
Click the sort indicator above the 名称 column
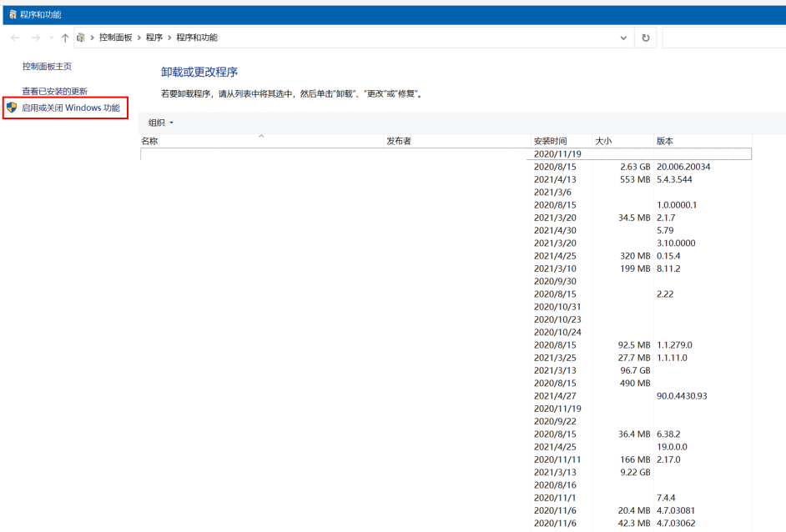point(261,135)
